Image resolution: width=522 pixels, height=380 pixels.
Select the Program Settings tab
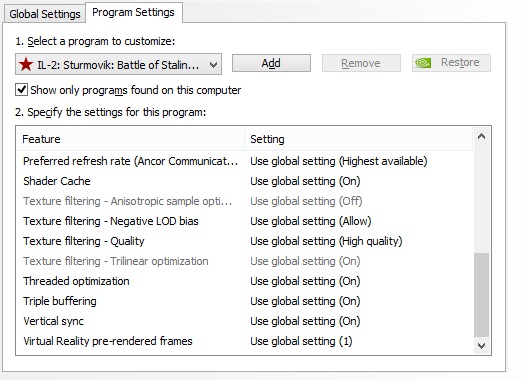click(133, 13)
